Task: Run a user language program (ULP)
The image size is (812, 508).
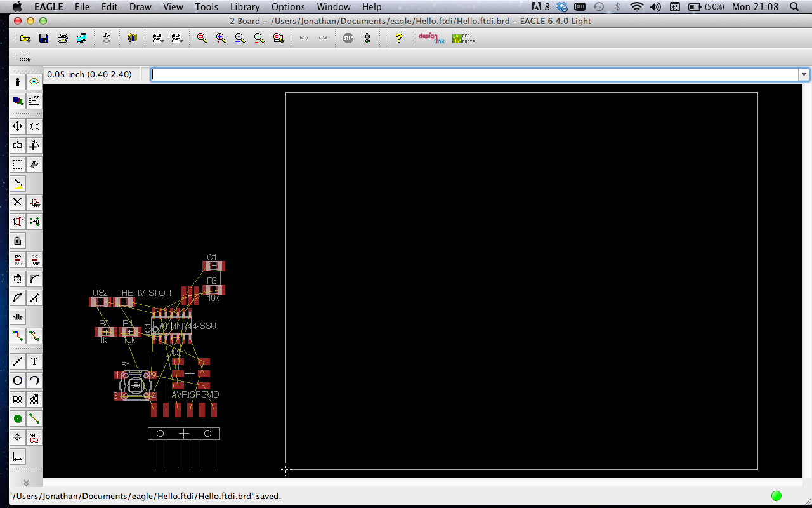Action: [177, 38]
